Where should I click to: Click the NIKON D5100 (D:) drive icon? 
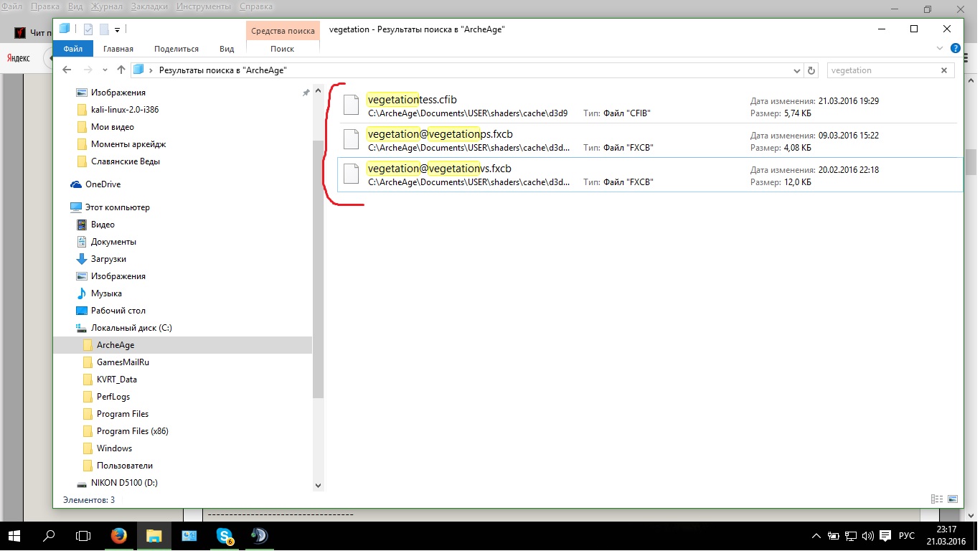pos(82,483)
